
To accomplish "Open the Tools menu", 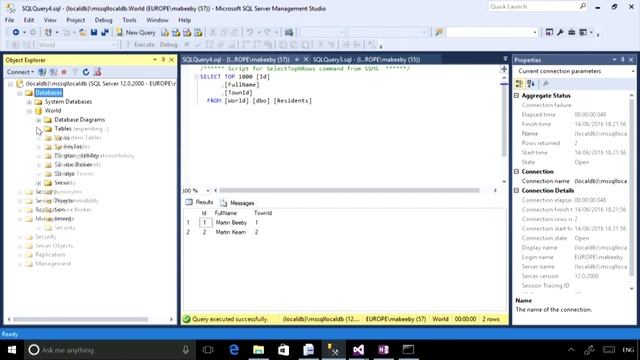I will pos(129,20).
